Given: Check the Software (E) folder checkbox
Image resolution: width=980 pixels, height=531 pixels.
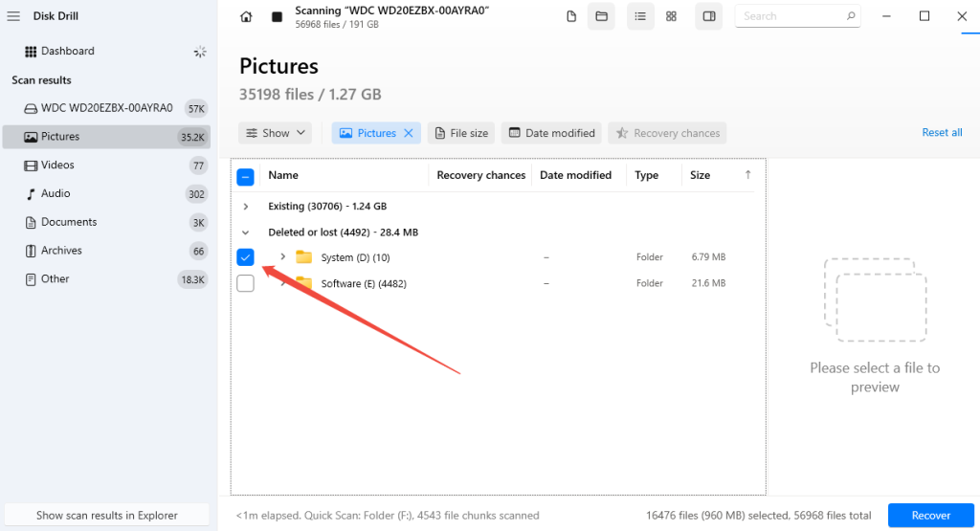Looking at the screenshot, I should [x=245, y=283].
